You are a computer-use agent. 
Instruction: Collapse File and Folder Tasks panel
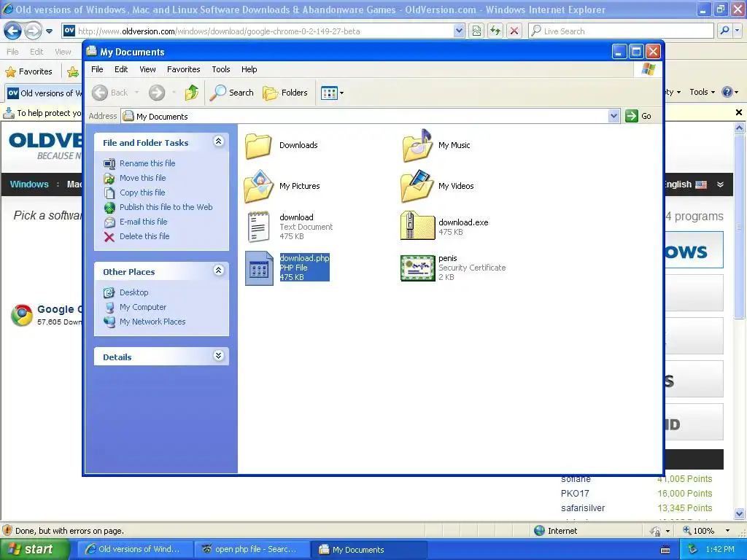pyautogui.click(x=218, y=141)
